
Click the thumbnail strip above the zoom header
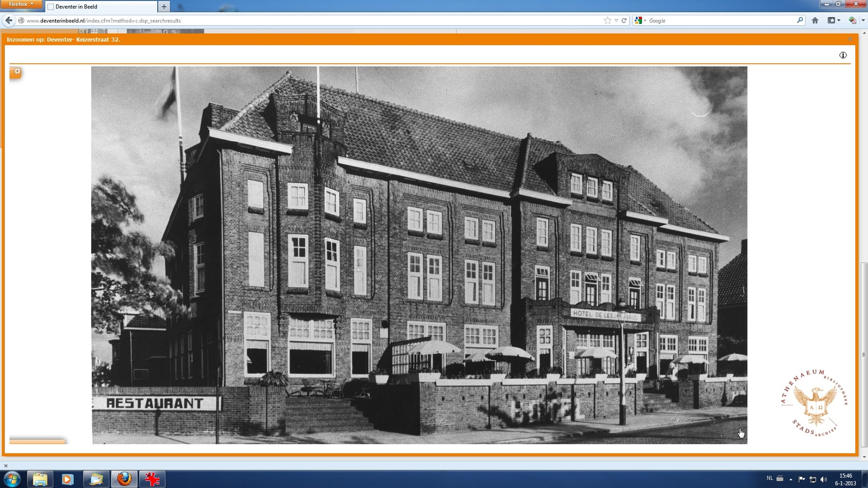(x=165, y=31)
